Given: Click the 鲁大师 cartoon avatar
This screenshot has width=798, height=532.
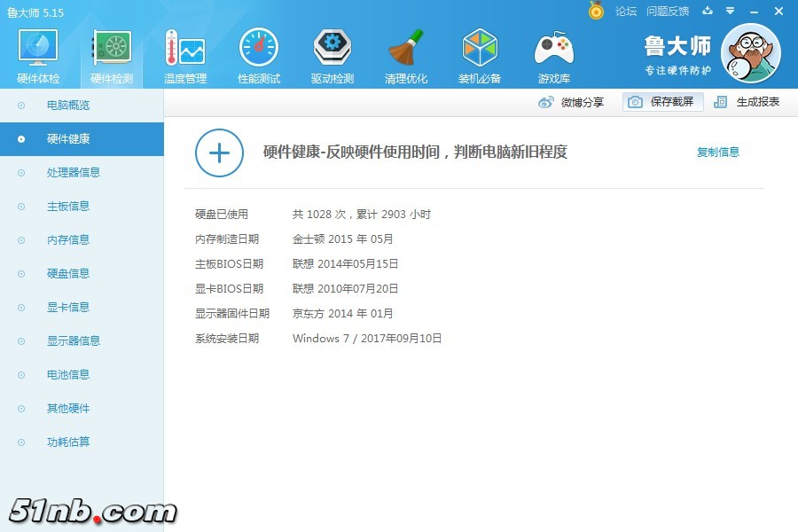Looking at the screenshot, I should [750, 53].
